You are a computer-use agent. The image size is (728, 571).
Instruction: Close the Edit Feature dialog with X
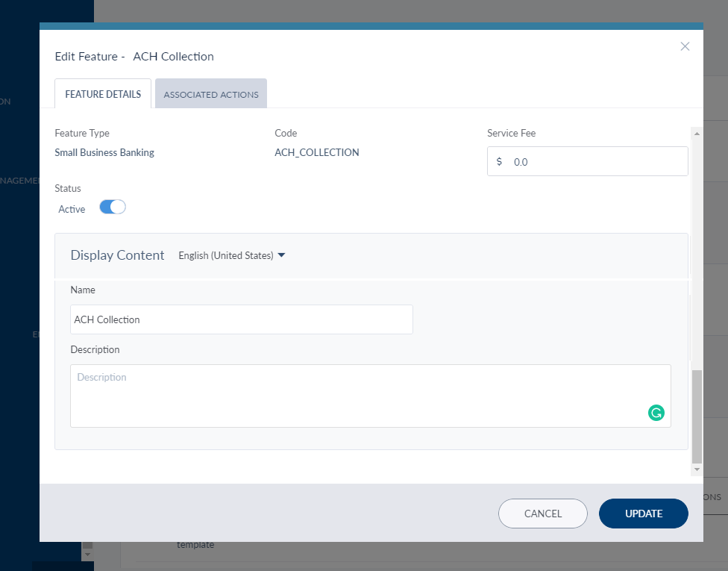tap(685, 46)
